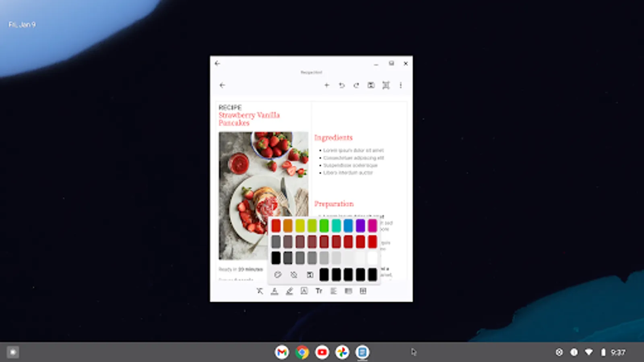Open the table insert tool
644x362 pixels.
click(363, 291)
